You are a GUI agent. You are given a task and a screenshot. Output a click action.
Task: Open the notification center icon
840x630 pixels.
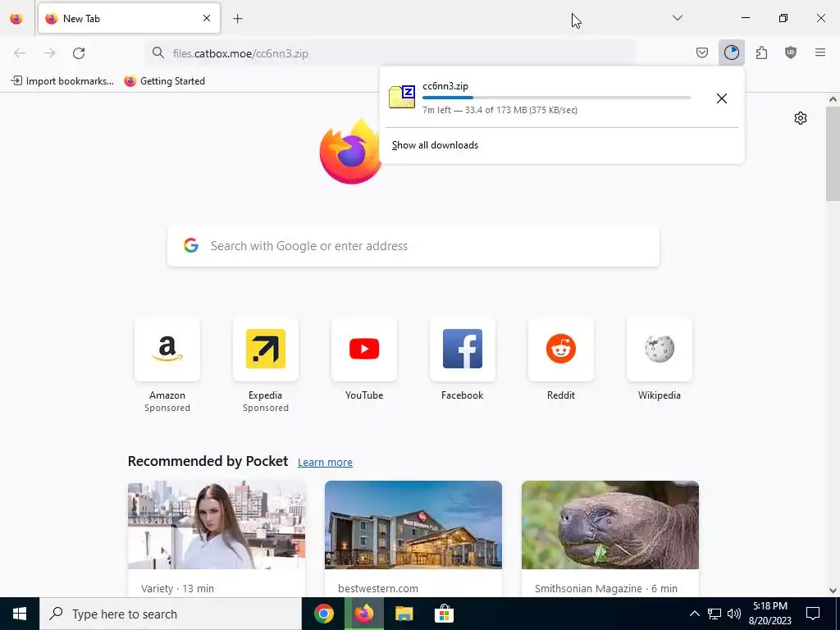pyautogui.click(x=813, y=614)
